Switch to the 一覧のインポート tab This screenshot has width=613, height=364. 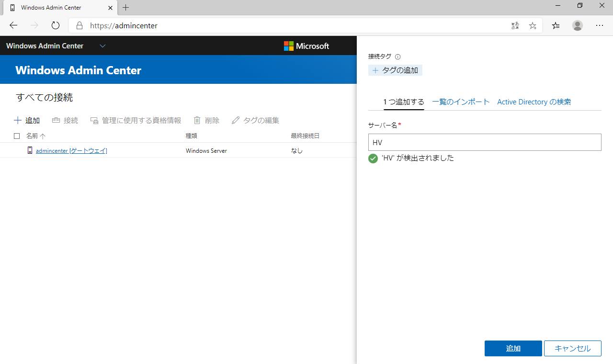click(x=461, y=102)
